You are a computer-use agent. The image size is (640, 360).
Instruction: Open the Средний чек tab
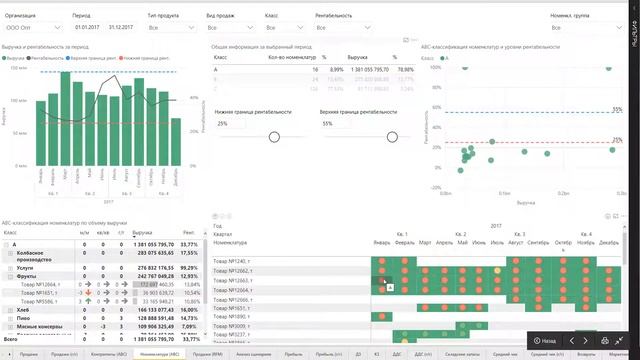505,354
